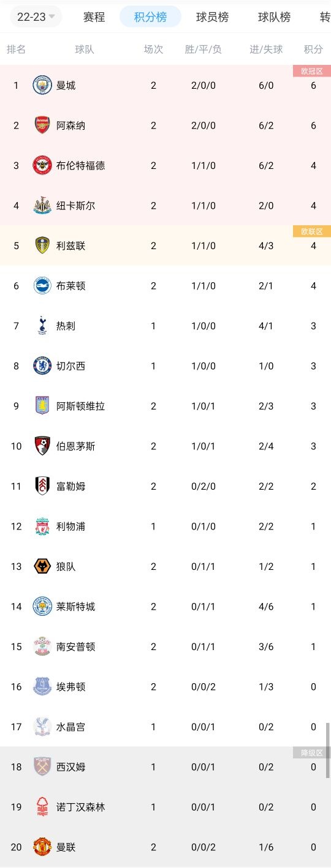Click the Chelsea club badge
Viewport: 331px width, 868px height.
coord(42,366)
